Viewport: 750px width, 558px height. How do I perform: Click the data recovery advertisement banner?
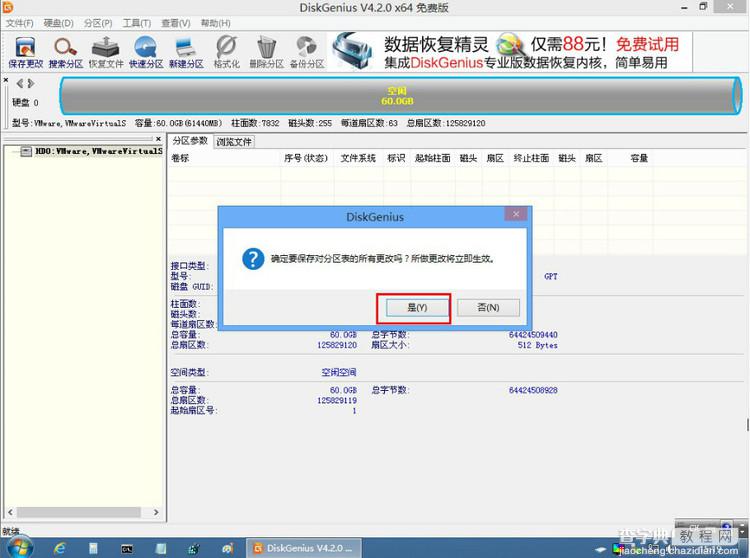click(512, 52)
